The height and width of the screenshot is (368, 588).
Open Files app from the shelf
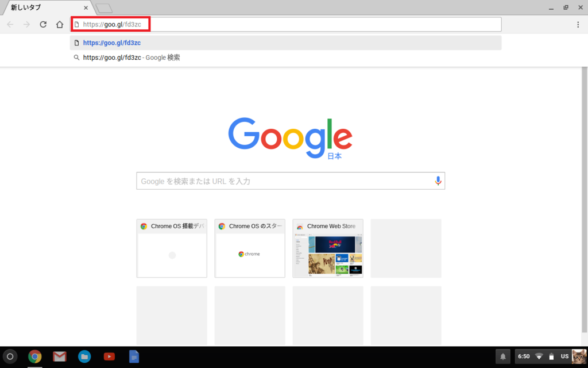[x=84, y=356]
